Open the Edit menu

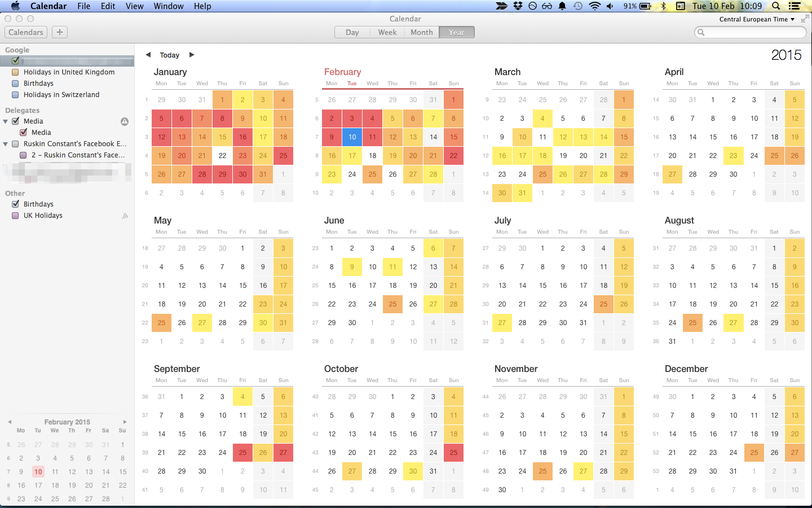[x=108, y=6]
